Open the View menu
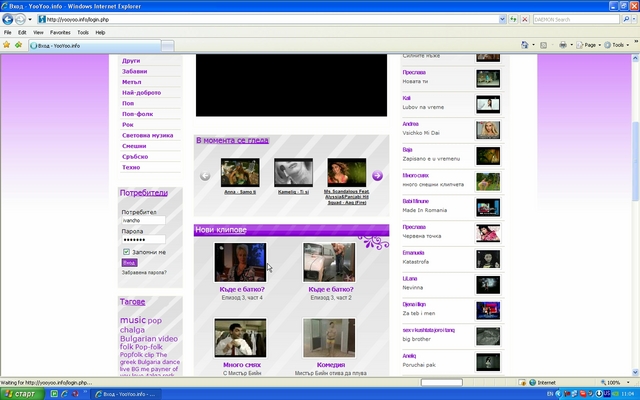 38,32
